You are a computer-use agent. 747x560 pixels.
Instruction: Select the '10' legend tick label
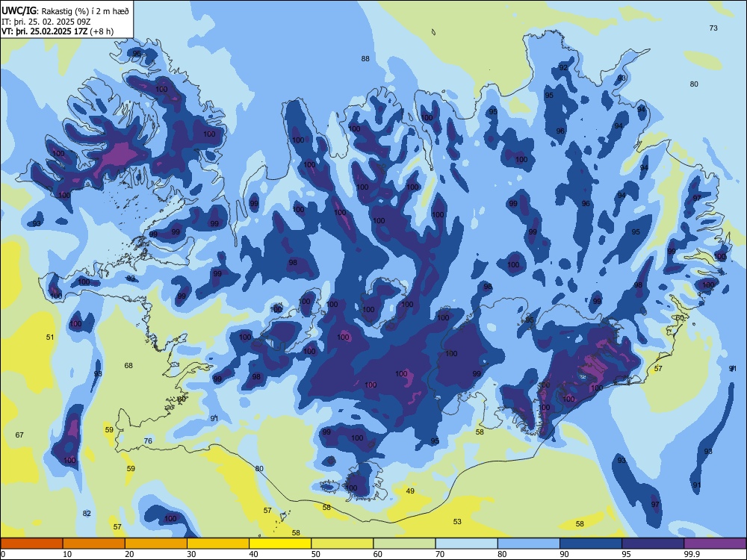[x=67, y=554]
